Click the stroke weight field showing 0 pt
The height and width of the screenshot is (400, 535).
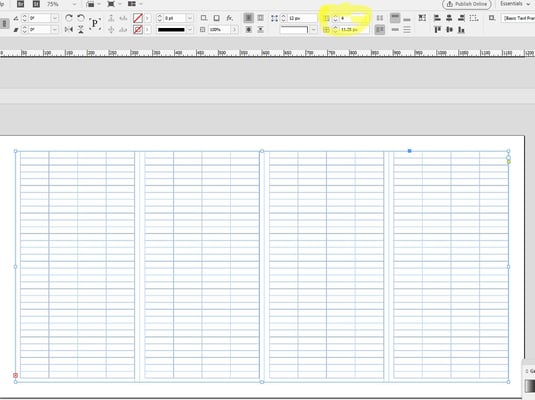175,18
